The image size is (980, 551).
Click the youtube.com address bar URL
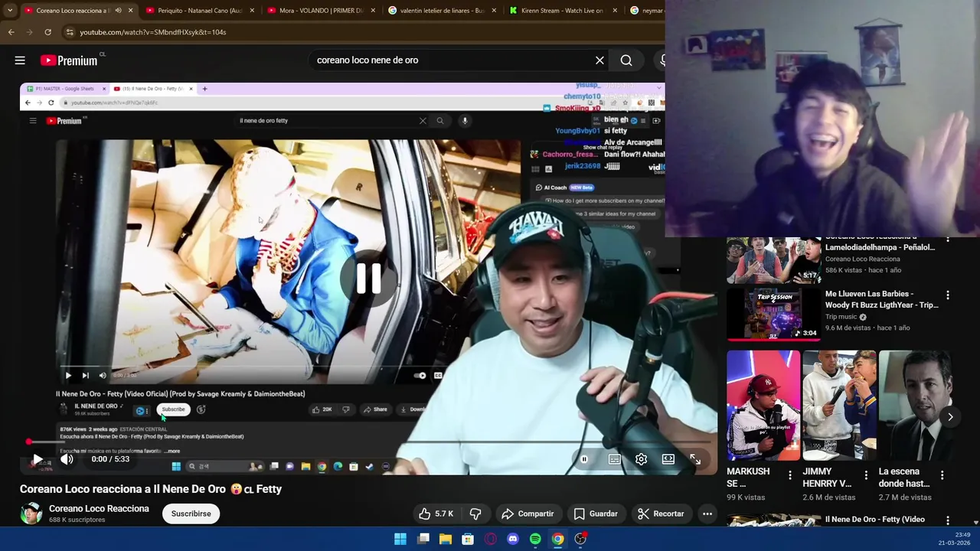point(153,32)
